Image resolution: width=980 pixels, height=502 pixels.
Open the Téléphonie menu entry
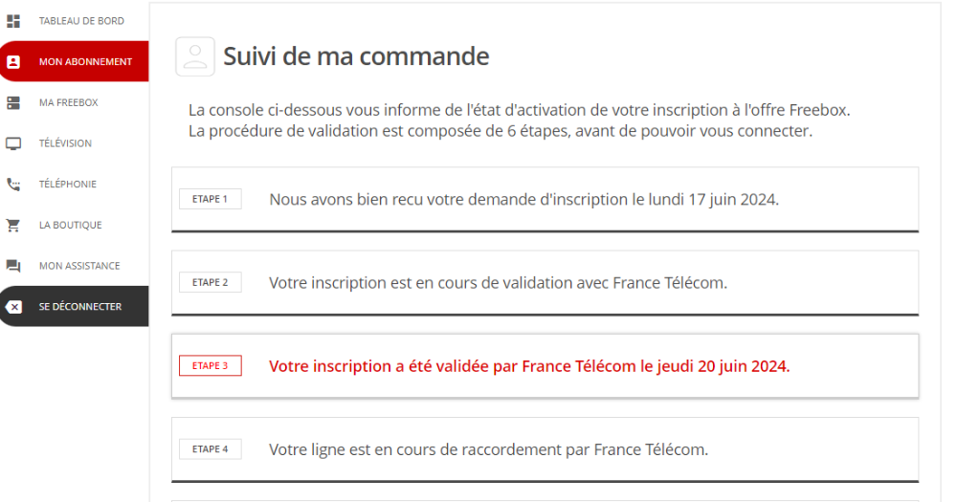(x=67, y=185)
